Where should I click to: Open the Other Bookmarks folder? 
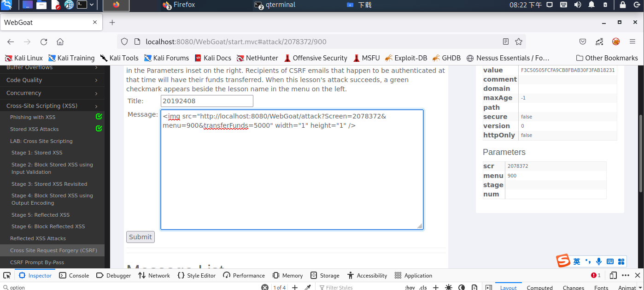click(x=607, y=58)
